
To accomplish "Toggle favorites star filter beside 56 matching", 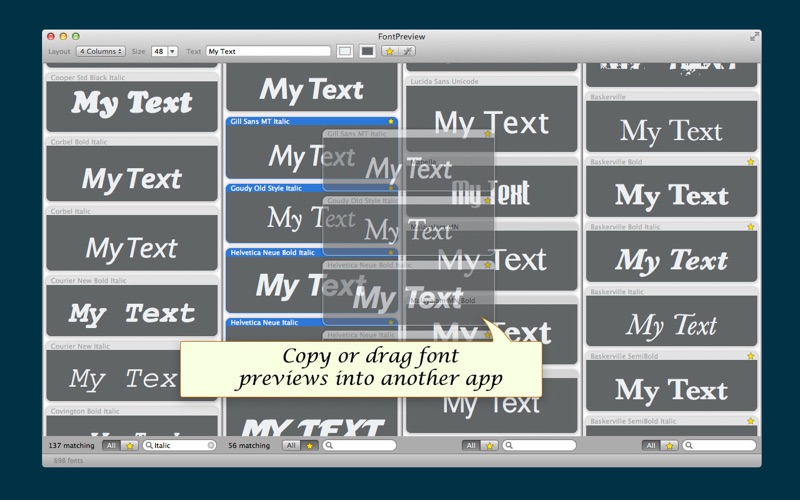I will 310,445.
